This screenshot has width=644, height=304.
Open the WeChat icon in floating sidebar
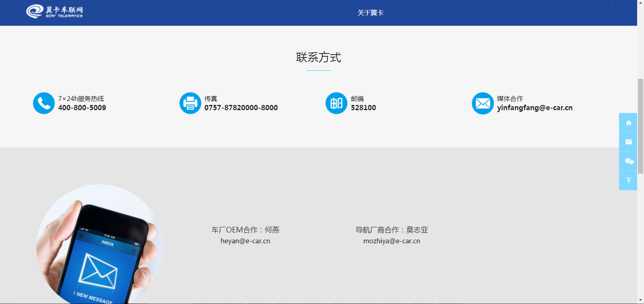628,161
